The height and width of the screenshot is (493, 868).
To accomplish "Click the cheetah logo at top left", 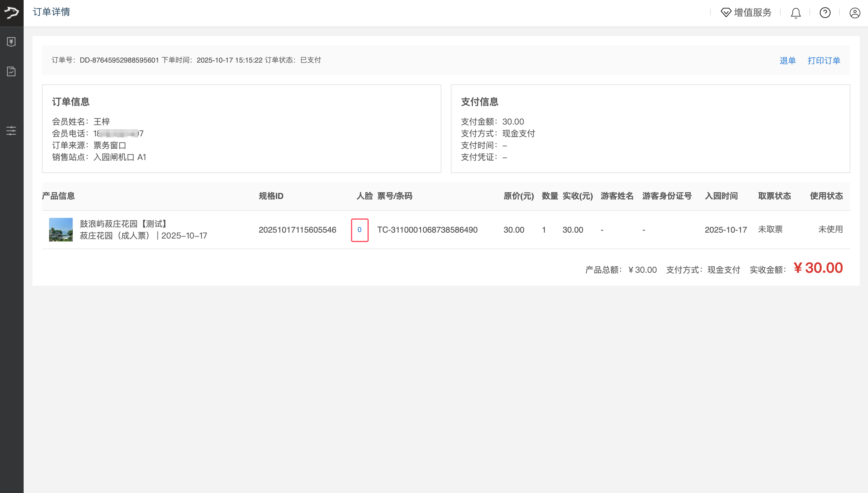I will click(x=11, y=13).
